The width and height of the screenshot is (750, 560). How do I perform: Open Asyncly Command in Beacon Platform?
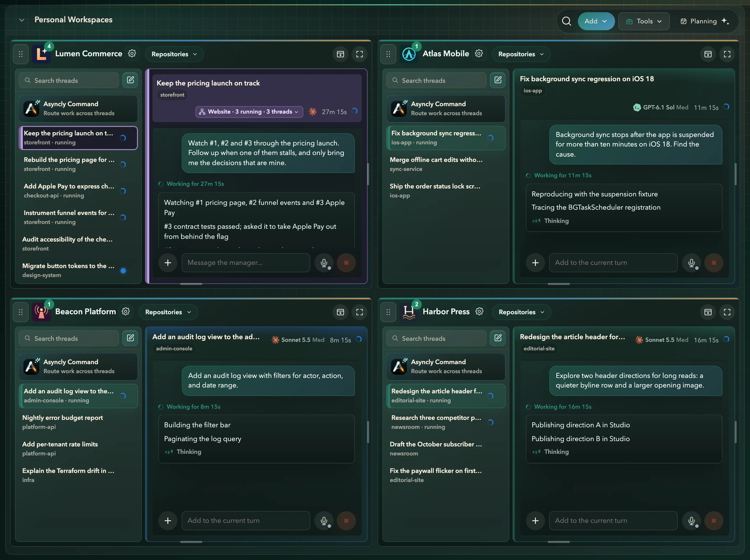[x=78, y=366]
